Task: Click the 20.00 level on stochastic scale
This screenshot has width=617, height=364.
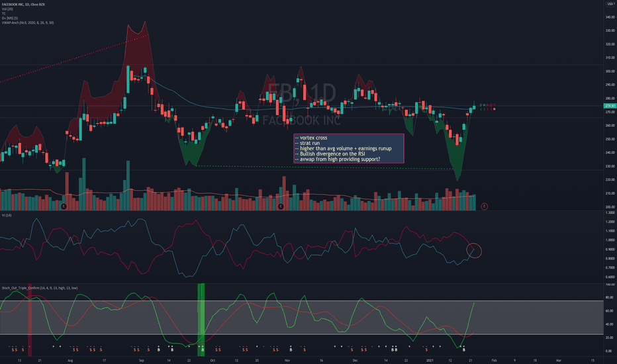Action: coord(610,338)
